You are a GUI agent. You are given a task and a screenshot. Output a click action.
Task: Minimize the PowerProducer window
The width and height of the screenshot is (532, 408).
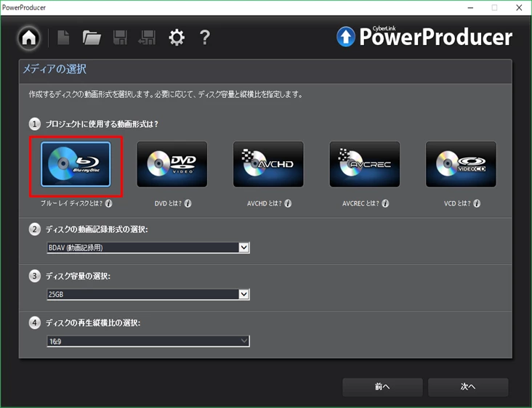click(x=470, y=7)
